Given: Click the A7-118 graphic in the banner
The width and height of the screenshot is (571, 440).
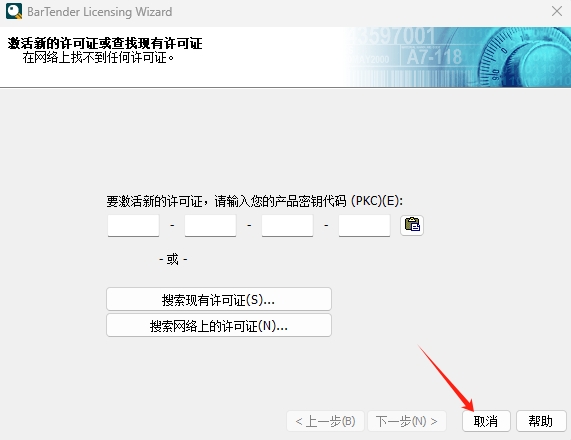Looking at the screenshot, I should click(434, 57).
